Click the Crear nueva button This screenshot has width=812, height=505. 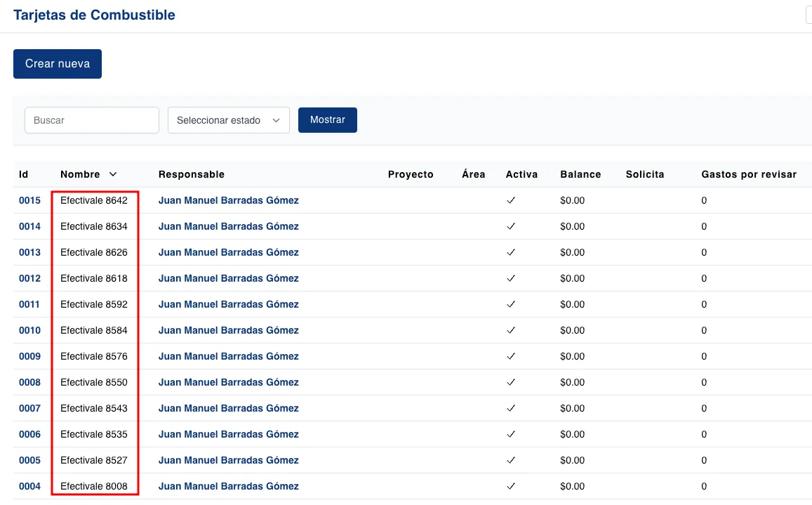click(x=58, y=64)
